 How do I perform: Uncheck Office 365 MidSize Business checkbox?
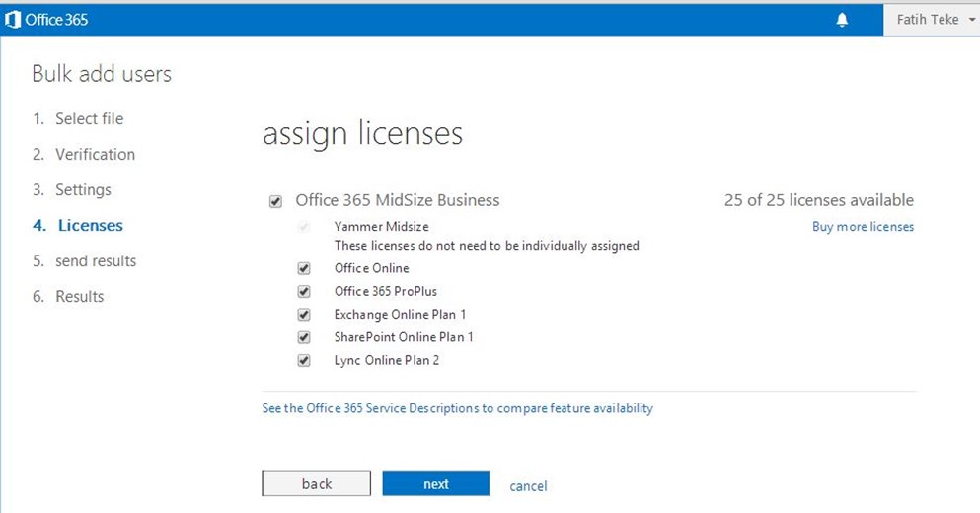coord(275,201)
